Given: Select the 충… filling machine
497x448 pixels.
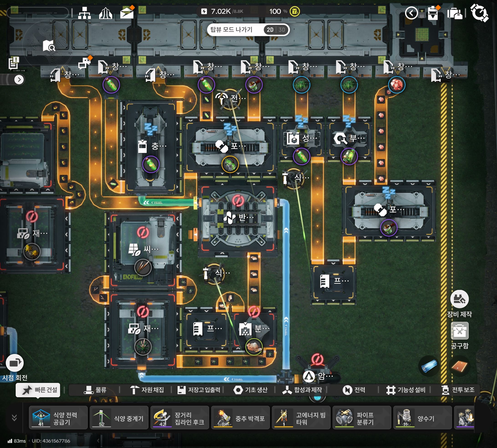Looking at the screenshot, I should 151,146.
